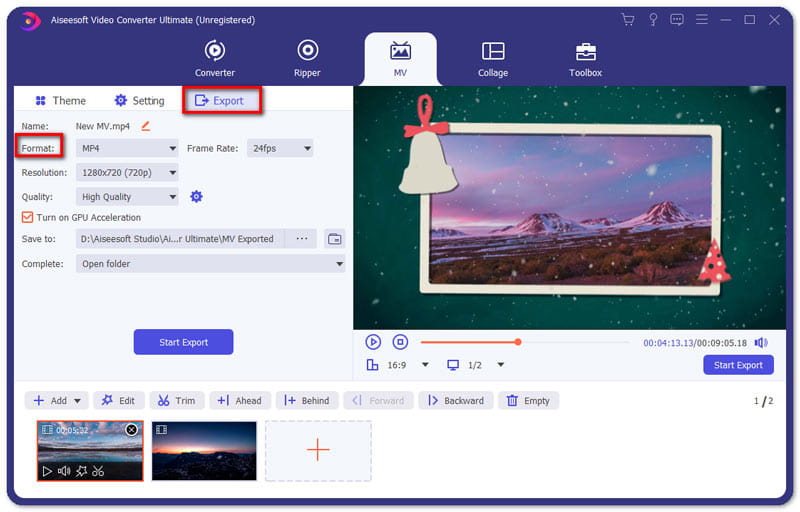Image resolution: width=800 pixels, height=512 pixels.
Task: Click the three-dots browse path button
Action: [302, 239]
